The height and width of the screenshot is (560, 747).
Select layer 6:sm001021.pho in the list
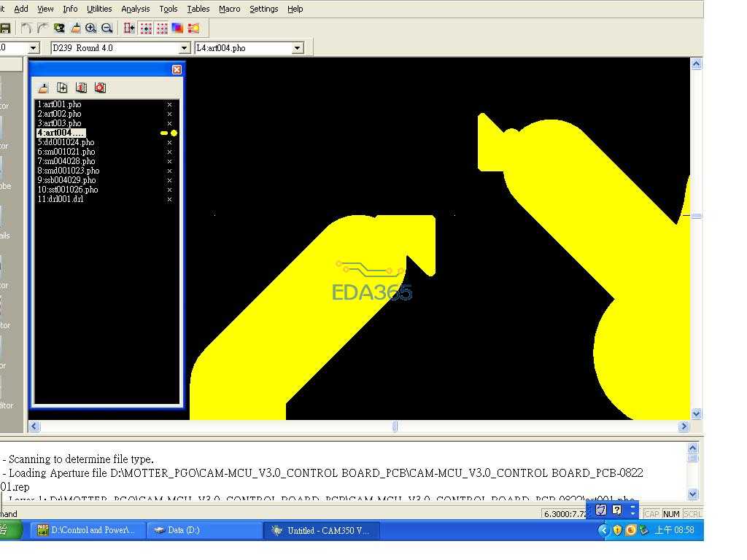(66, 152)
